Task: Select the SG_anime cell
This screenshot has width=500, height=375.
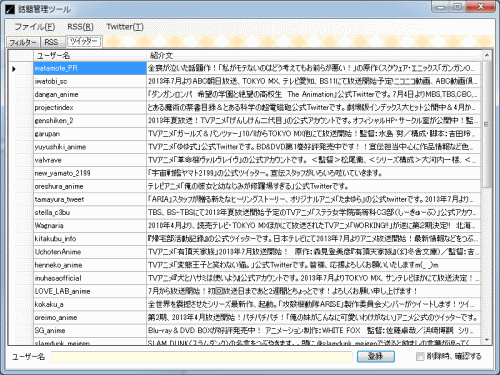Action: click(x=90, y=330)
